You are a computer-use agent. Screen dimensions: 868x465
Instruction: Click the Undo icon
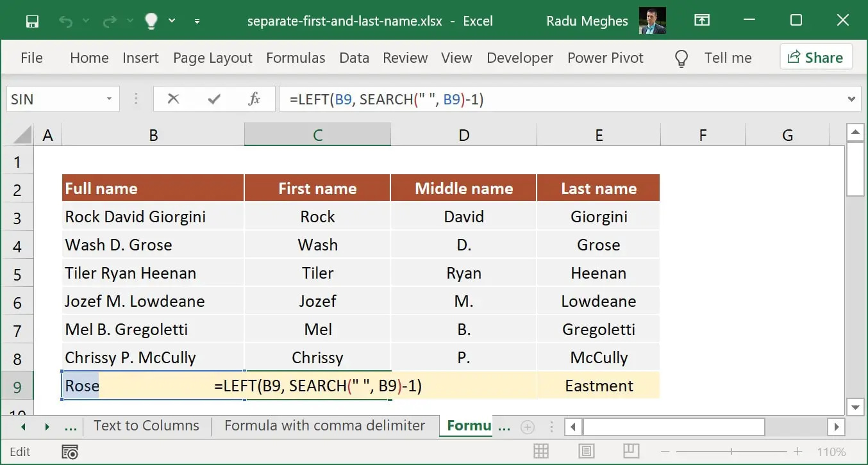(x=67, y=20)
